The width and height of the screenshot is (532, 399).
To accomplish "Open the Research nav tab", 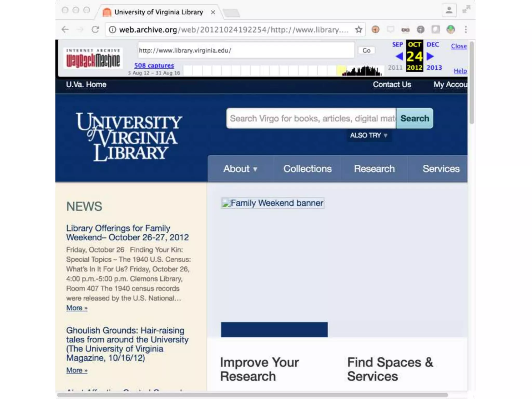I will (374, 169).
